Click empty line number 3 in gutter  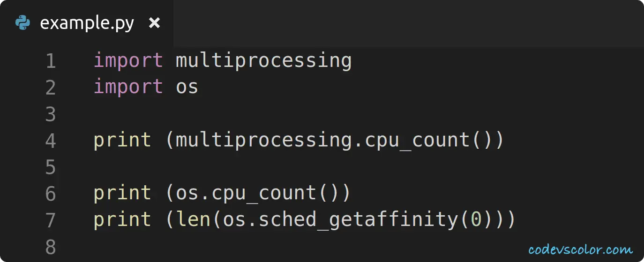click(51, 114)
